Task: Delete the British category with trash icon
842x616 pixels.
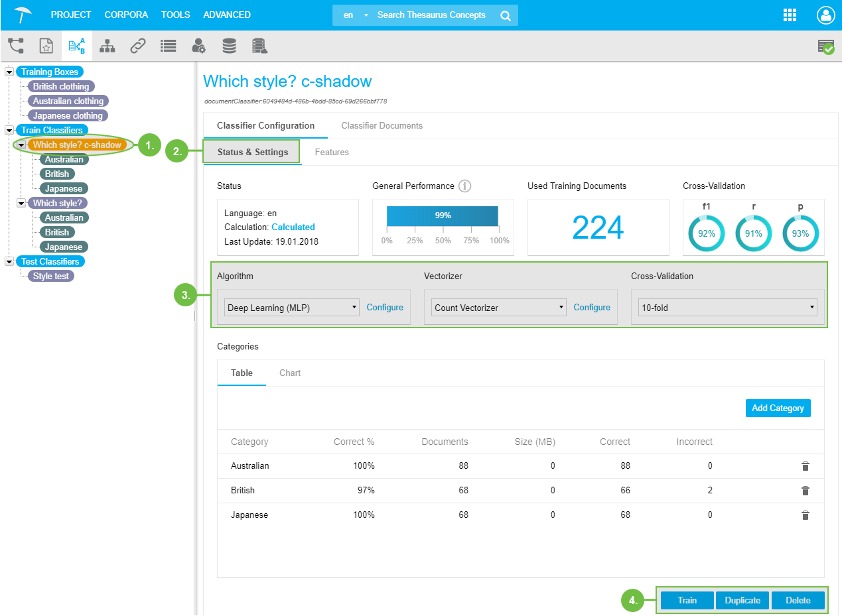Action: pos(805,491)
